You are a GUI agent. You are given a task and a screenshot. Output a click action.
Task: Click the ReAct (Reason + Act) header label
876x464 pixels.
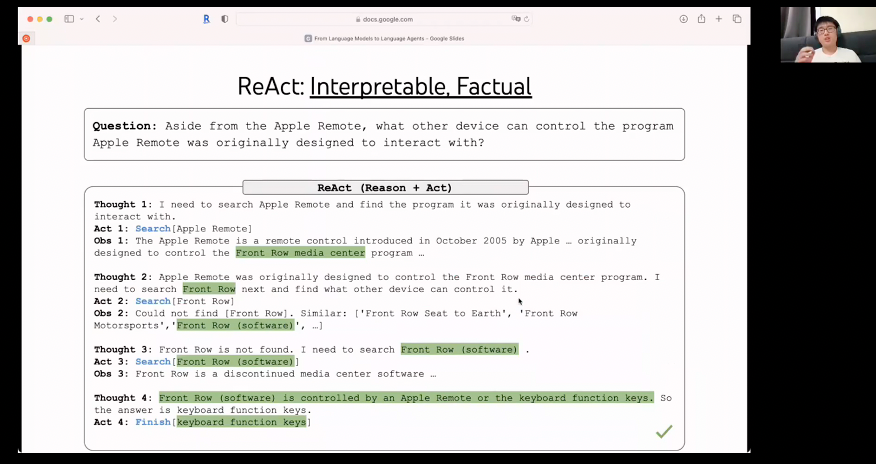click(385, 188)
